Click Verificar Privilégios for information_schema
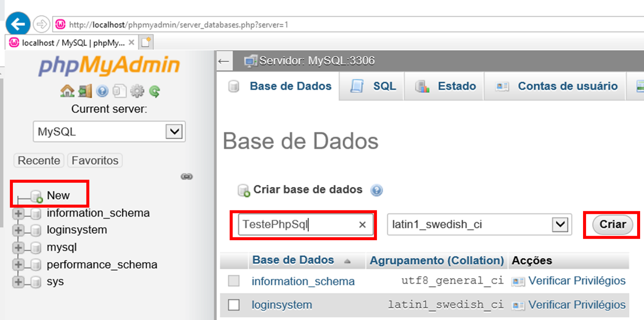The width and height of the screenshot is (644, 320). point(577,281)
